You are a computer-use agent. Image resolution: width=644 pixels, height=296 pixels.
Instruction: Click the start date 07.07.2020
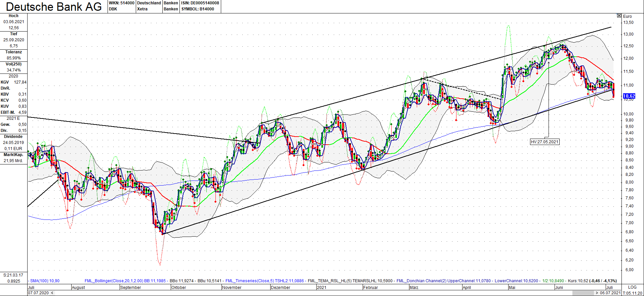click(39, 293)
